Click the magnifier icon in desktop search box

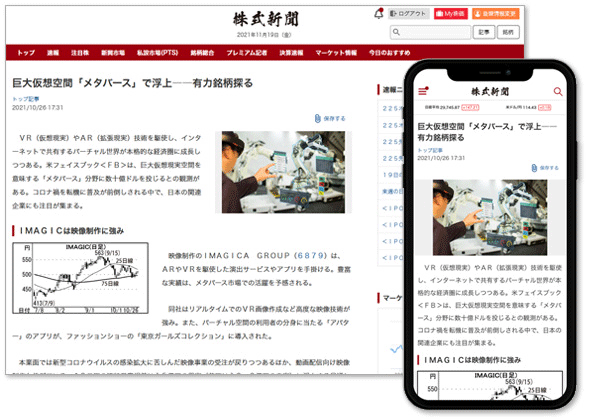pyautogui.click(x=396, y=32)
